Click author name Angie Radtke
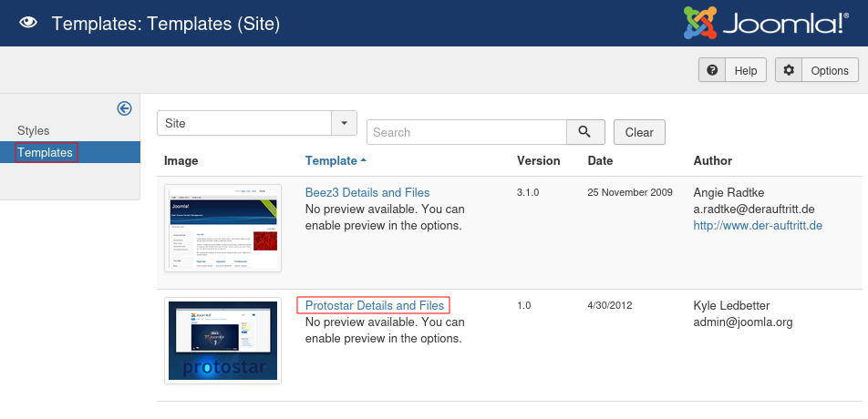The width and height of the screenshot is (868, 419). tap(728, 193)
